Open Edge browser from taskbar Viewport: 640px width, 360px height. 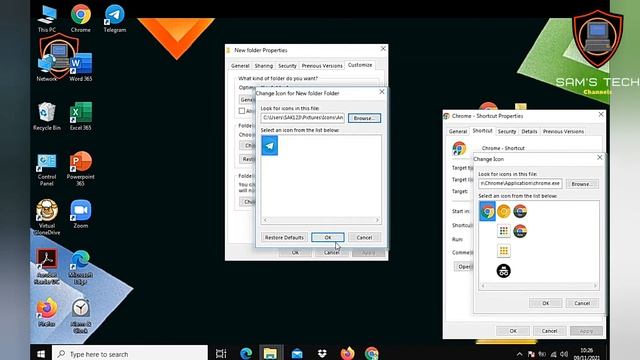pyautogui.click(x=246, y=353)
